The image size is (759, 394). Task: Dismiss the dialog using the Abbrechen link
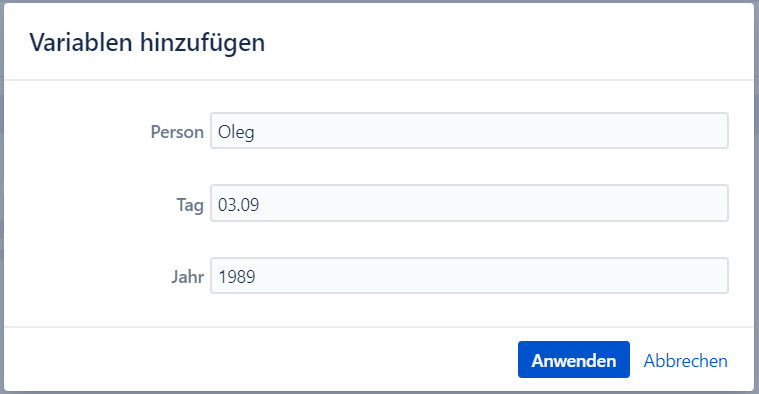pyautogui.click(x=685, y=361)
